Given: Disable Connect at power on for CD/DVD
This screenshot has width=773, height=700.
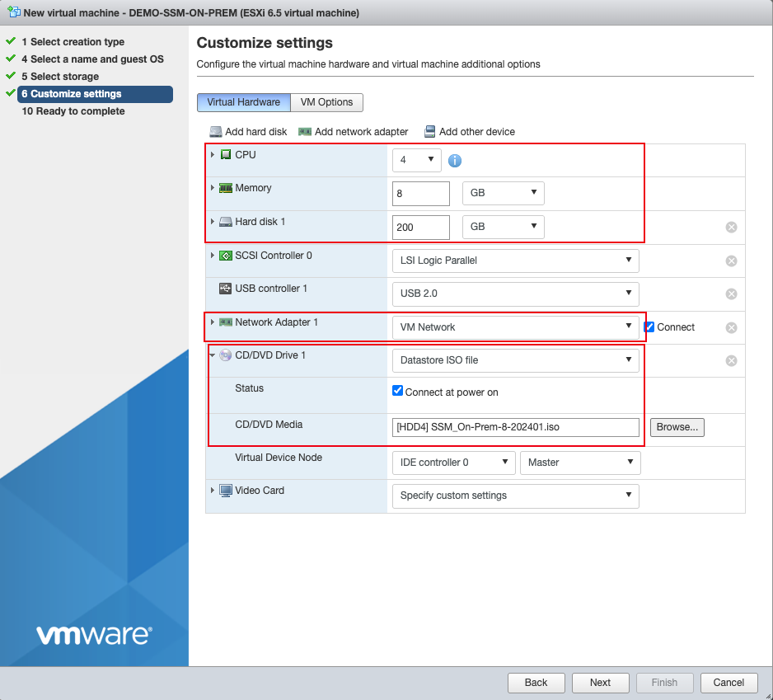Looking at the screenshot, I should point(397,390).
